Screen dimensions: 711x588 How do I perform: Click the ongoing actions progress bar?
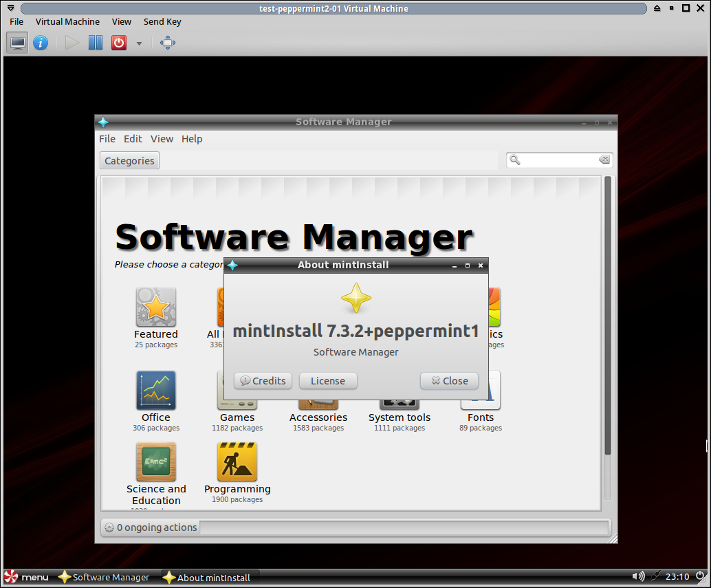point(404,527)
